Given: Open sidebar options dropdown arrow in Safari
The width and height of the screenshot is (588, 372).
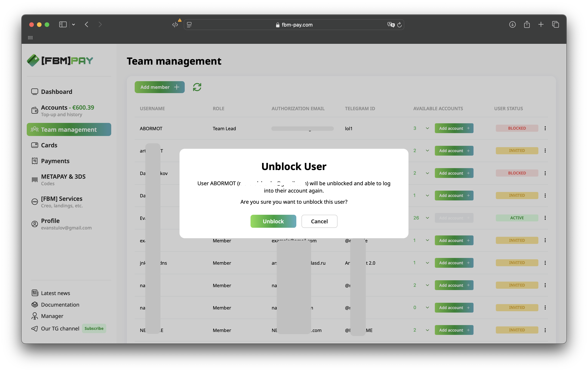Looking at the screenshot, I should click(73, 25).
